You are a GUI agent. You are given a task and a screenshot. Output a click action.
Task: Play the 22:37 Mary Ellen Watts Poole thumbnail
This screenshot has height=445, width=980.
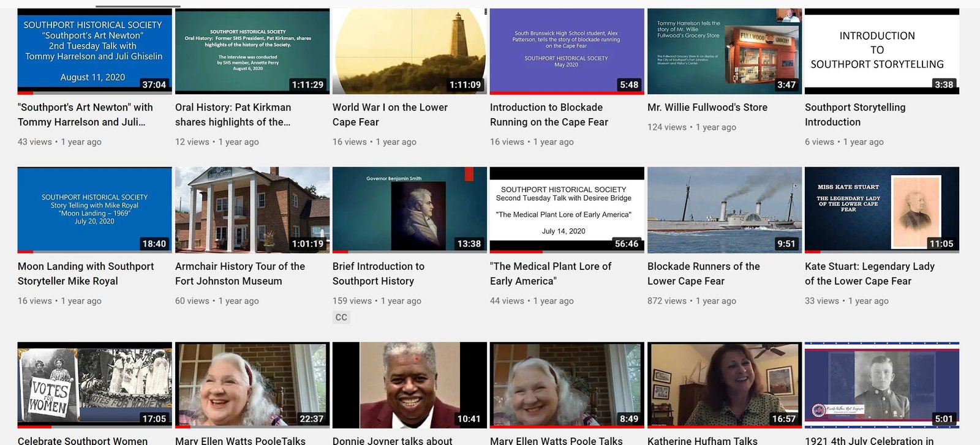click(x=252, y=384)
